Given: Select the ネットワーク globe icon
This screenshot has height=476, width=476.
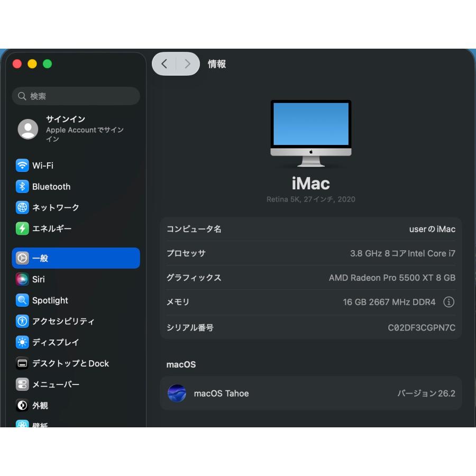Looking at the screenshot, I should (22, 207).
